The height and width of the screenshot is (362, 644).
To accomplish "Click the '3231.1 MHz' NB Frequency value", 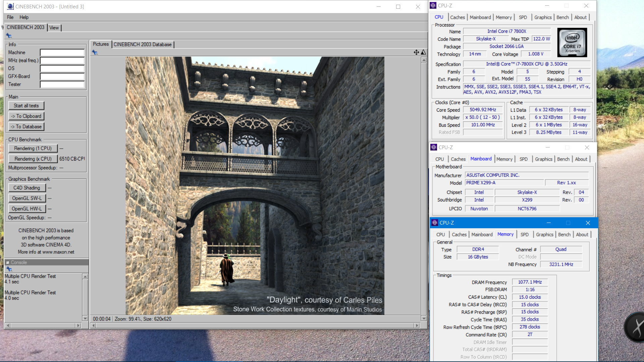I will point(561,264).
